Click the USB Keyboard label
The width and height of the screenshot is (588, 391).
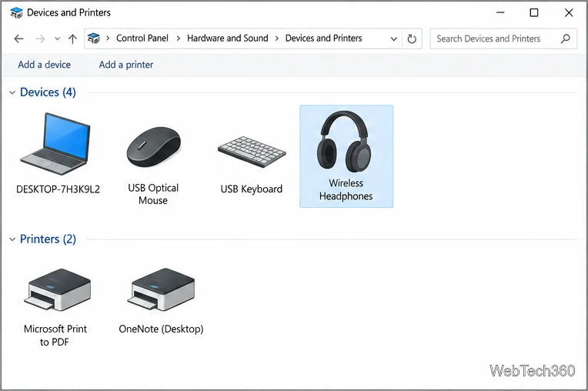coord(251,189)
